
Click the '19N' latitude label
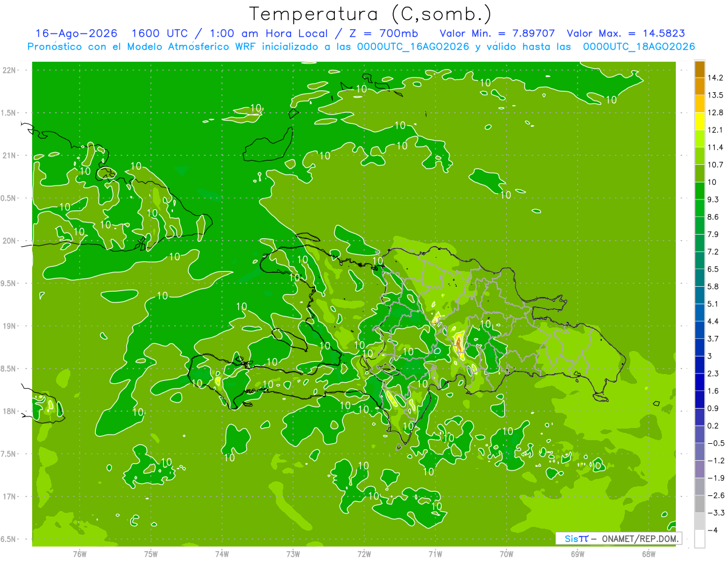click(10, 326)
